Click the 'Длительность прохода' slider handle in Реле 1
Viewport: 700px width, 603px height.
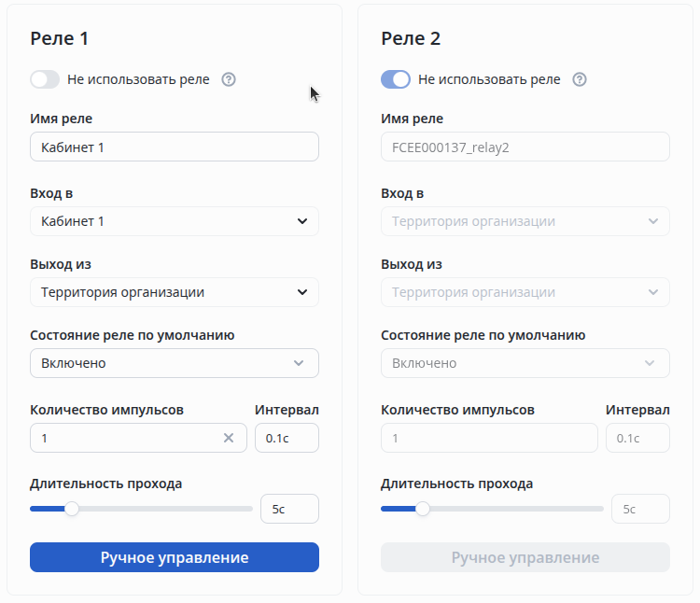tap(72, 509)
